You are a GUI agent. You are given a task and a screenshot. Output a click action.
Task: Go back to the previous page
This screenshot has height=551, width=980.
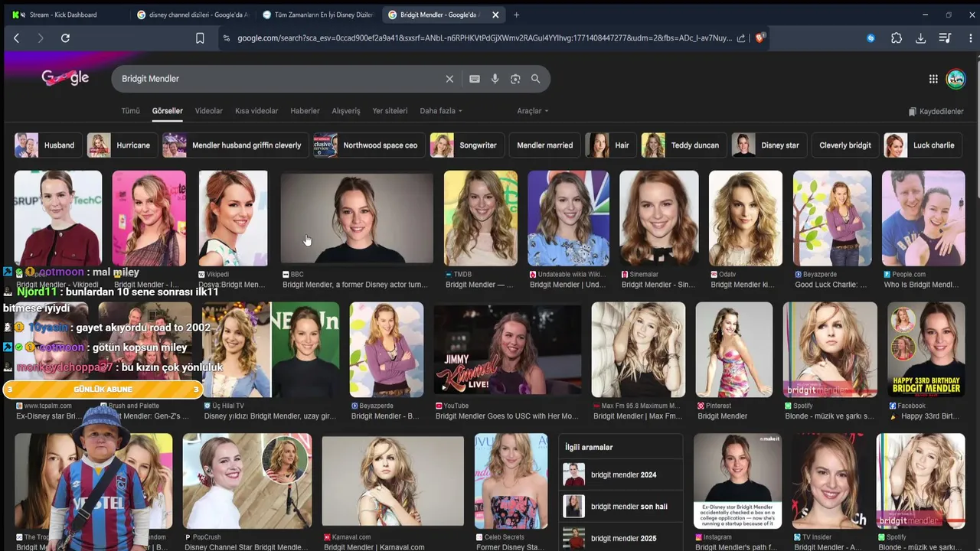(x=16, y=38)
